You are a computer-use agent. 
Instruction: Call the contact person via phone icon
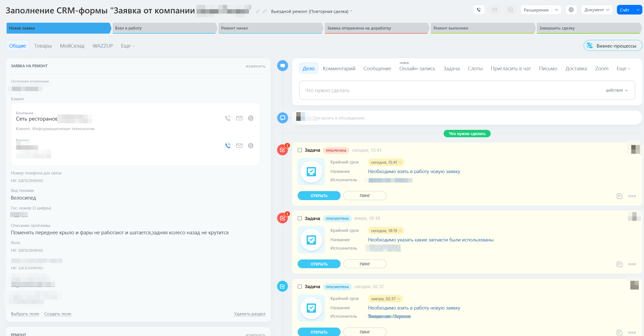[x=228, y=145]
